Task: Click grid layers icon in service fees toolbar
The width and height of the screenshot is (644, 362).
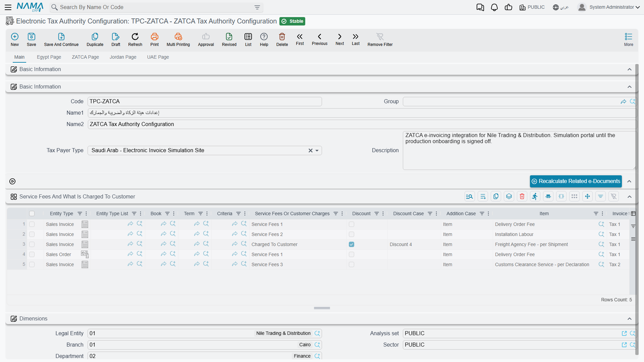Action: pyautogui.click(x=509, y=196)
